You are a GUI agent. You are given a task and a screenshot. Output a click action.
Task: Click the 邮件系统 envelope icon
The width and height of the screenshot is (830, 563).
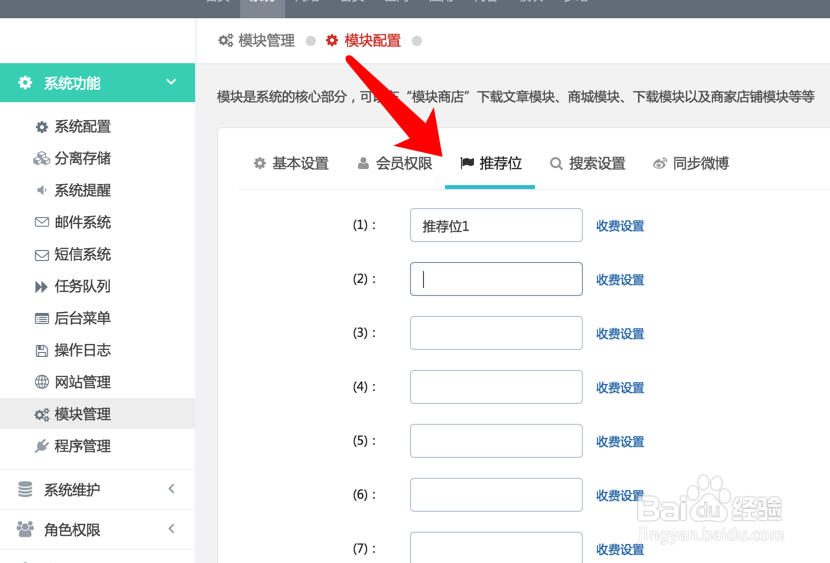tap(42, 222)
